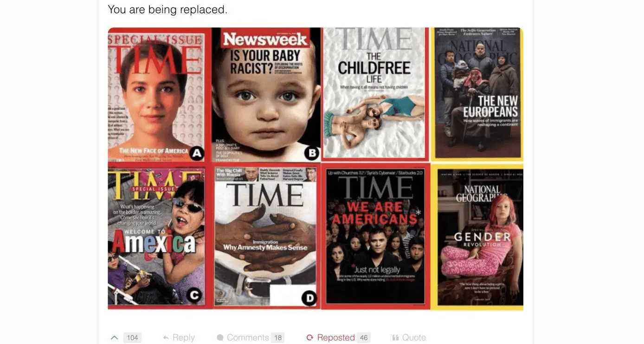Open the 104 upvote count
644x344 pixels.
132,338
